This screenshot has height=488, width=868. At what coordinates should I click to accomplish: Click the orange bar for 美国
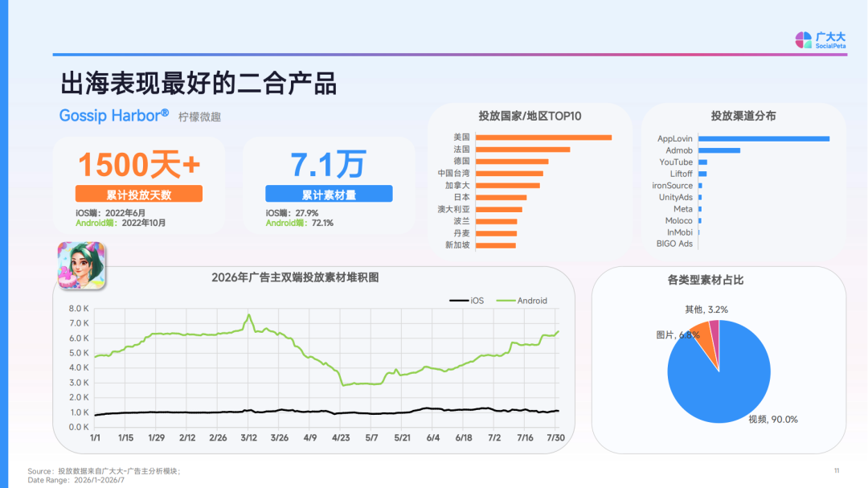tap(543, 137)
